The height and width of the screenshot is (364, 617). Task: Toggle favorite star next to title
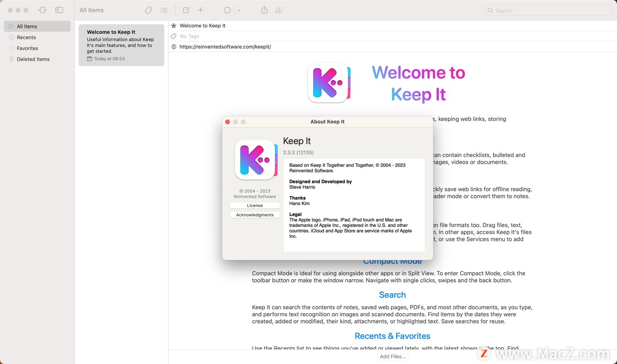[x=174, y=25]
